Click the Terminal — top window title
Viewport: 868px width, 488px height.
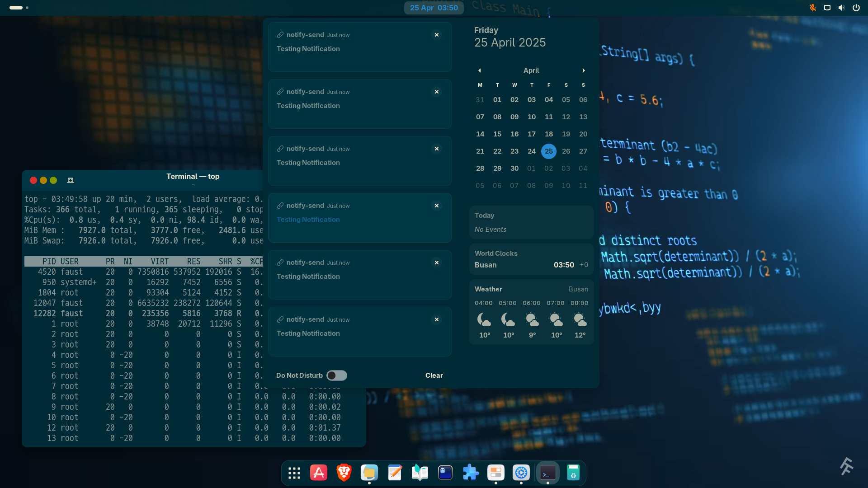pos(193,177)
